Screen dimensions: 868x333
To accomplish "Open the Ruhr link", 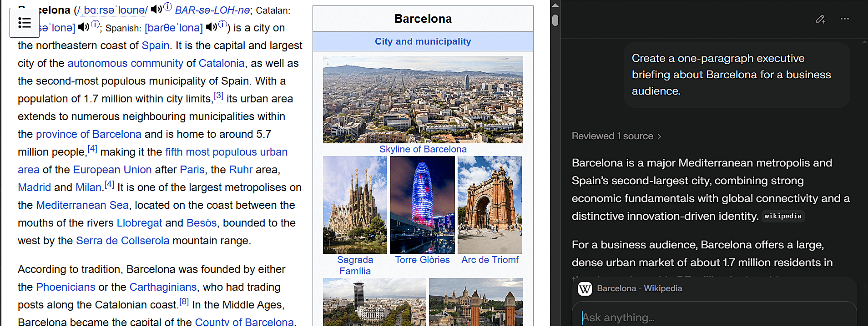I will tap(241, 170).
